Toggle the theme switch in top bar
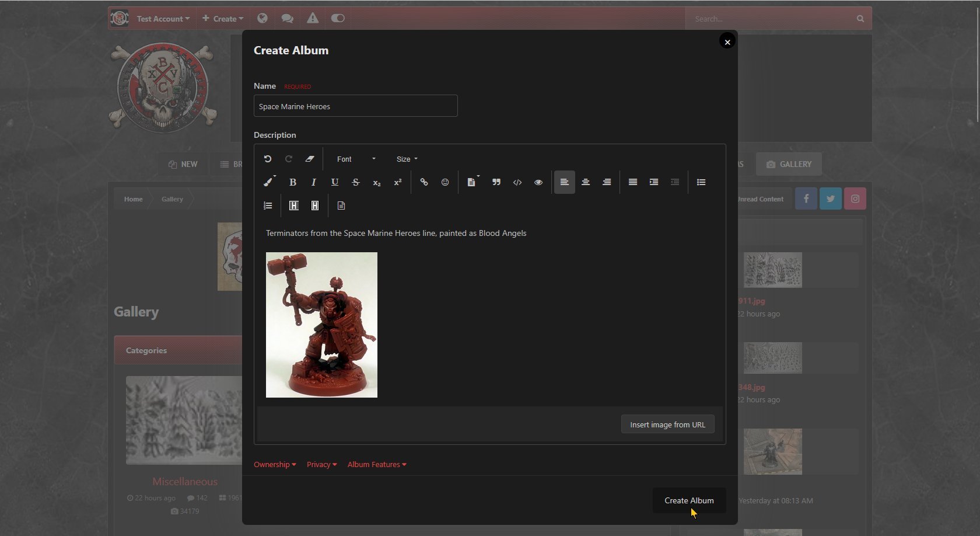 click(x=338, y=19)
